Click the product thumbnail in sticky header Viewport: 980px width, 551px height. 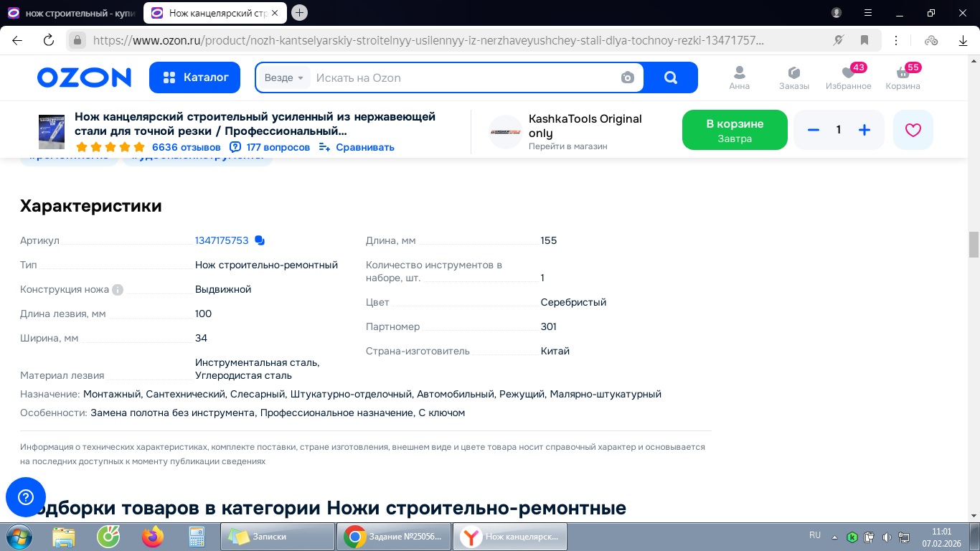(x=52, y=132)
